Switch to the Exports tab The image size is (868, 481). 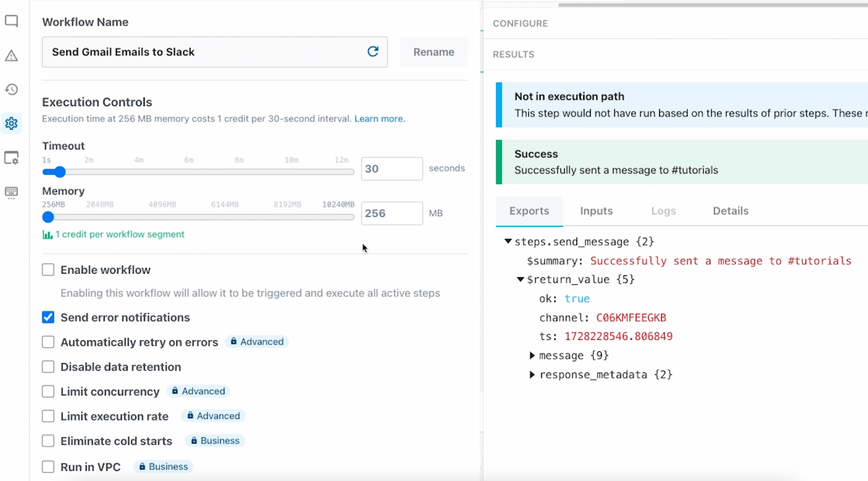click(529, 211)
